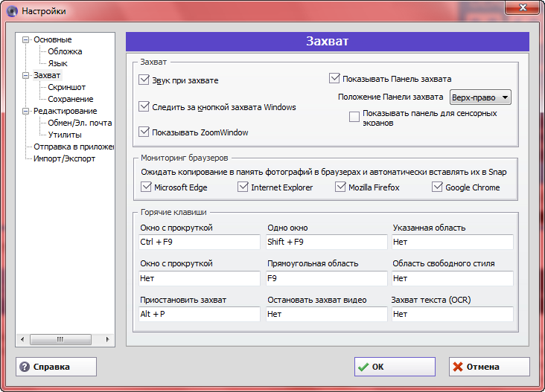Click the app icon in title bar
This screenshot has height=392, width=545.
(x=12, y=11)
